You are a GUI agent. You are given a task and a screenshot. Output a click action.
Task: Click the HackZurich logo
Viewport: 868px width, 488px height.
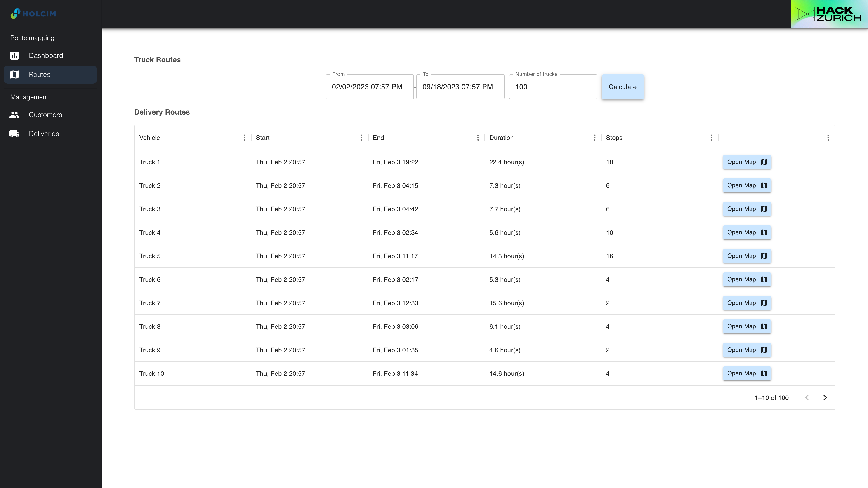click(x=828, y=14)
